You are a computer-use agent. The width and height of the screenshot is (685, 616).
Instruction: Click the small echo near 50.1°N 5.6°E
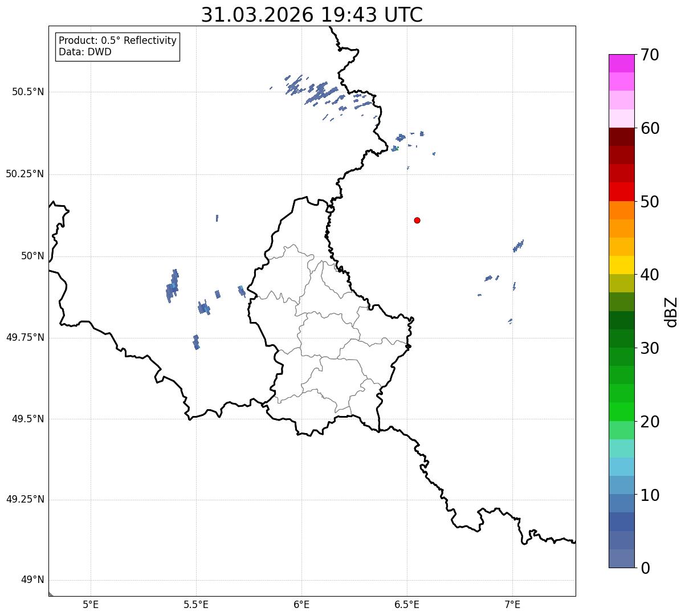[x=217, y=218]
